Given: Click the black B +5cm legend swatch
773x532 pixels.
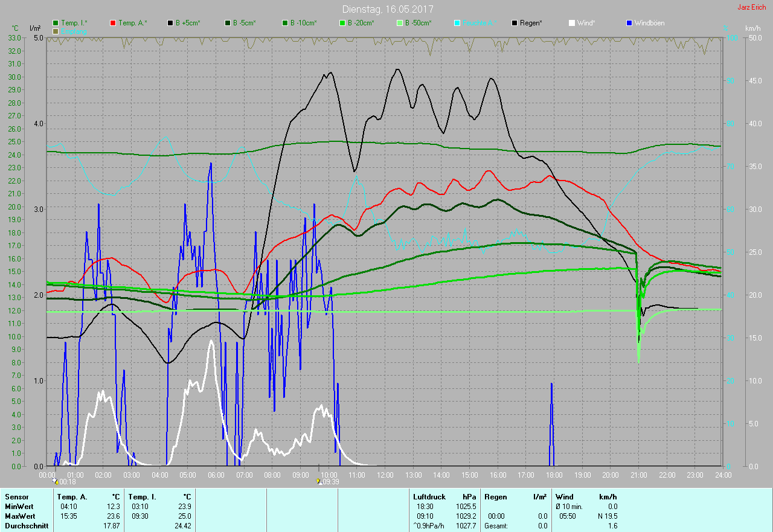Looking at the screenshot, I should [170, 23].
